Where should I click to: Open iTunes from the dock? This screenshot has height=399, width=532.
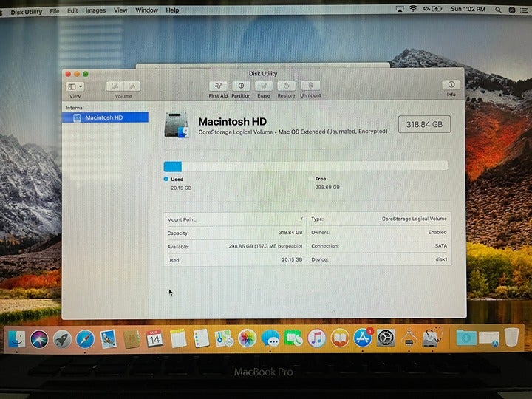pos(316,338)
